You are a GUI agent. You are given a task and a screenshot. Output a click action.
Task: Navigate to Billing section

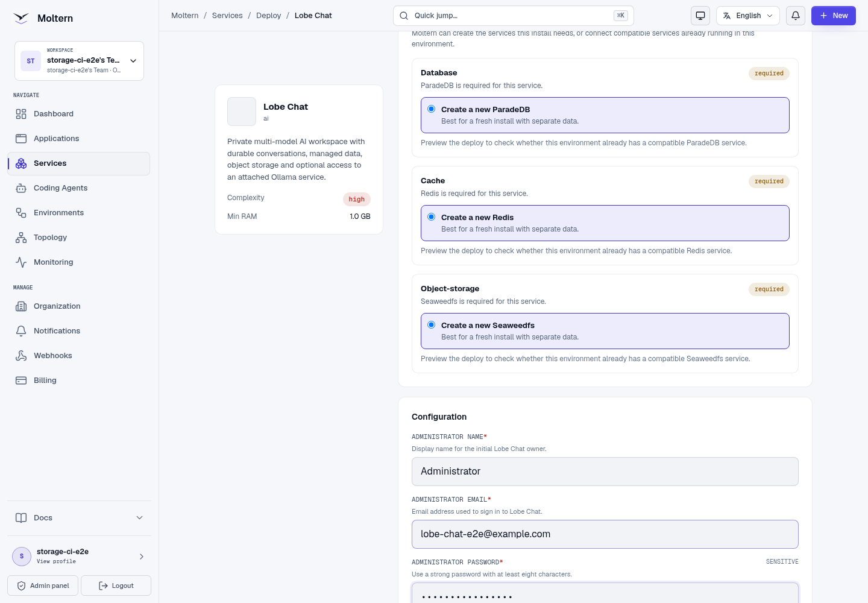tap(79, 380)
